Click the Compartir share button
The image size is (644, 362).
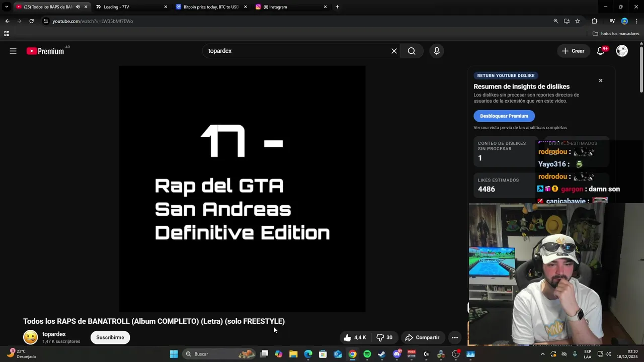pos(422,337)
